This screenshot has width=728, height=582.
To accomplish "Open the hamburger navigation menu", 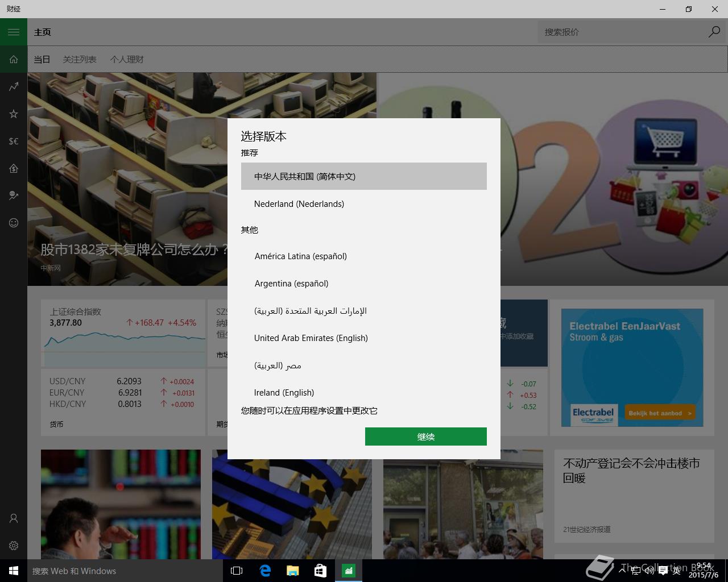I will point(14,32).
